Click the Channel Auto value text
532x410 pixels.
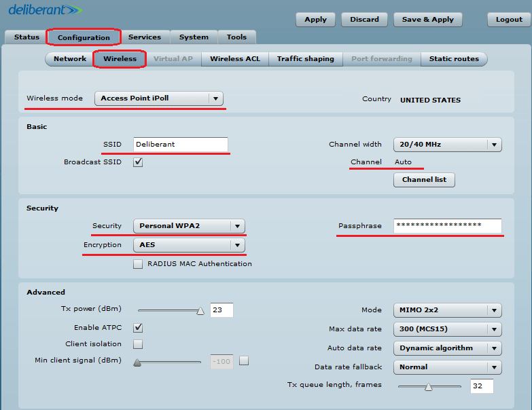click(x=403, y=162)
